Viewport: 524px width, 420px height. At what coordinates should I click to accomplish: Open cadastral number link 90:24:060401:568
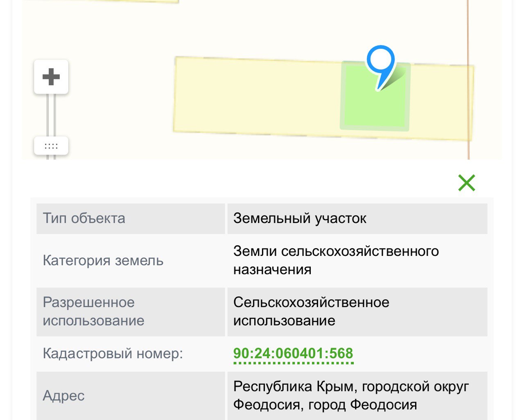coord(293,353)
